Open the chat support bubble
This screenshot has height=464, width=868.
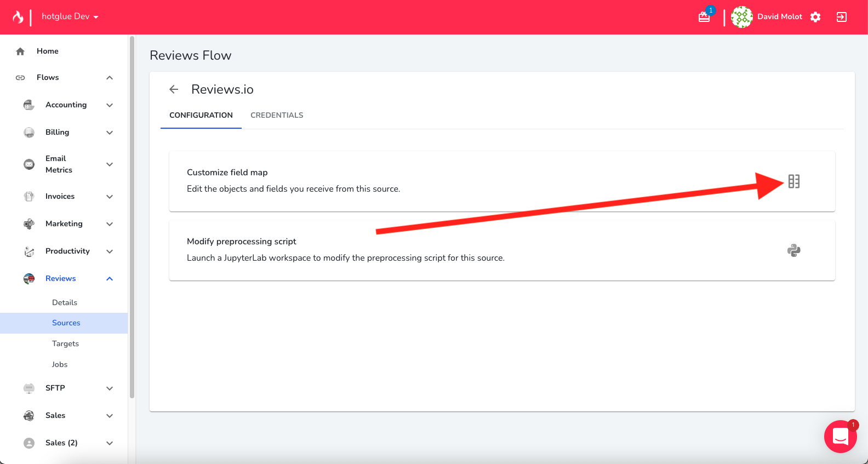coord(841,437)
